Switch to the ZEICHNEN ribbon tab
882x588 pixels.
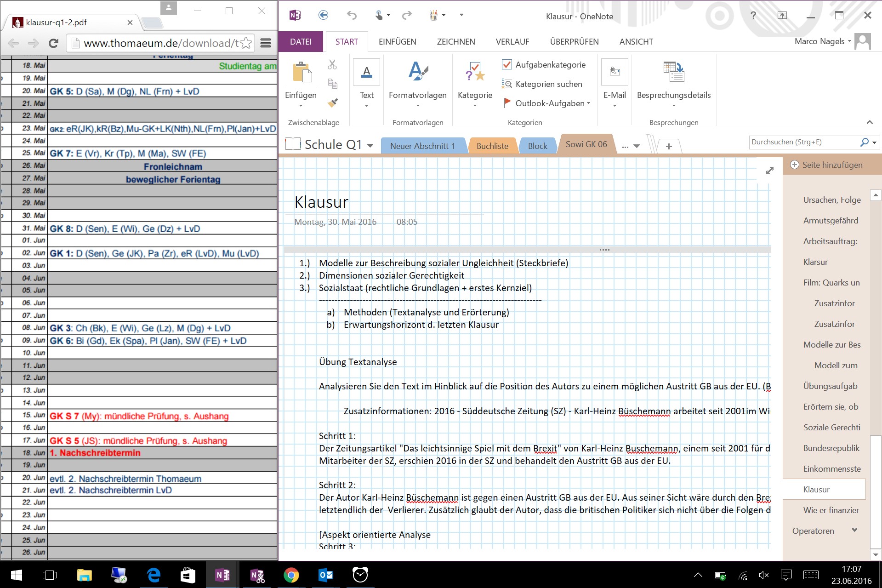coord(456,42)
